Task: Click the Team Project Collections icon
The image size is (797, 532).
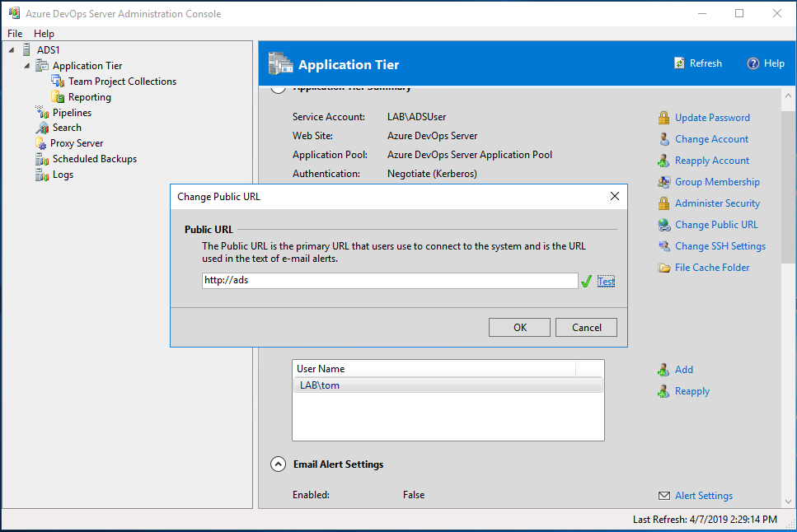Action: 58,82
